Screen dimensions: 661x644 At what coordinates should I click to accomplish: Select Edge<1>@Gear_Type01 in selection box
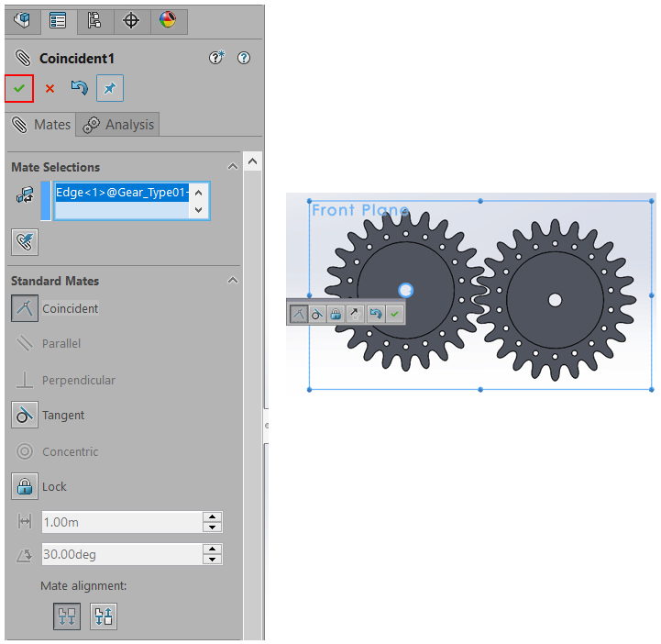click(x=122, y=193)
